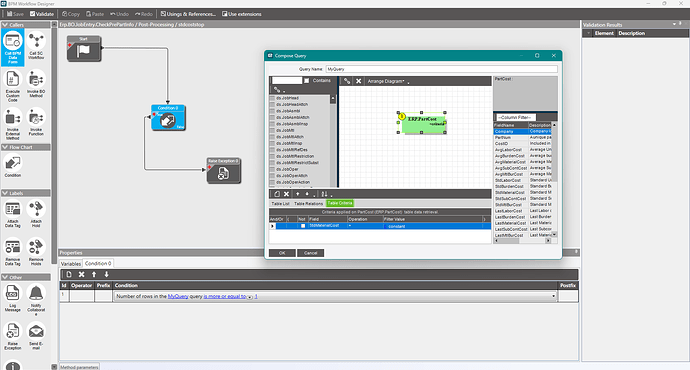Click the Usings & References button
Viewport: 690px width, 370px height.
tap(188, 14)
